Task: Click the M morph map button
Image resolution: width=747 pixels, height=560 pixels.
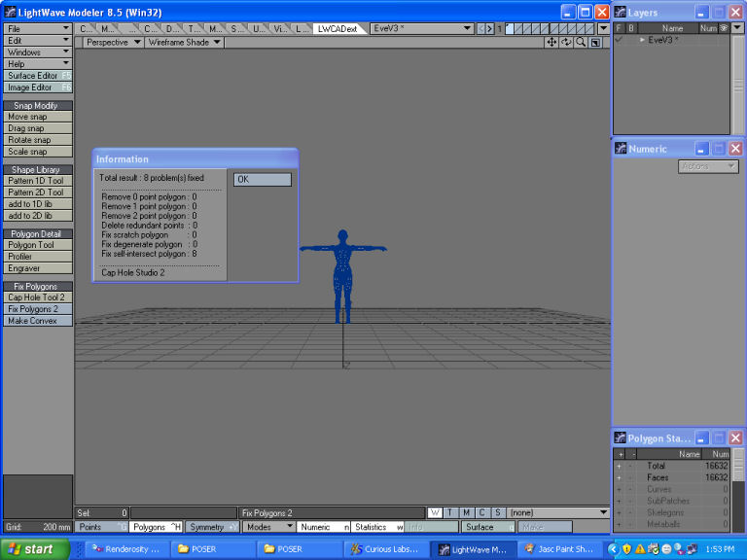Action: 467,512
